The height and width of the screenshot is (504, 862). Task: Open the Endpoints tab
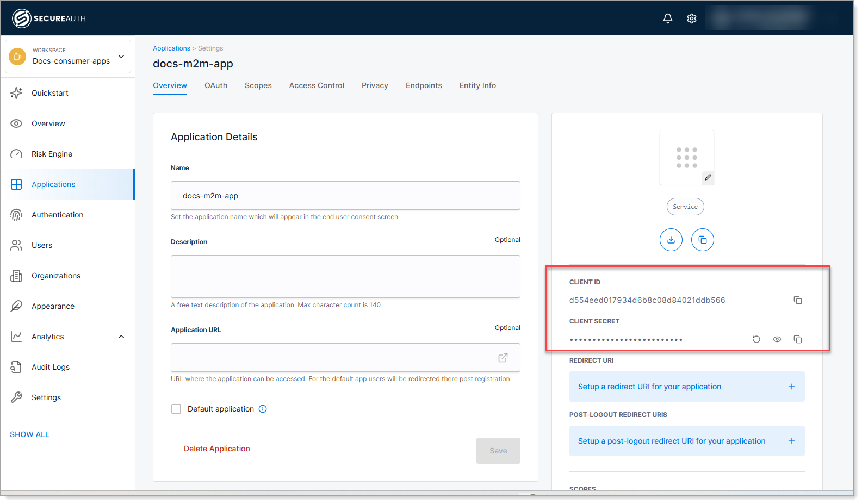[424, 85]
